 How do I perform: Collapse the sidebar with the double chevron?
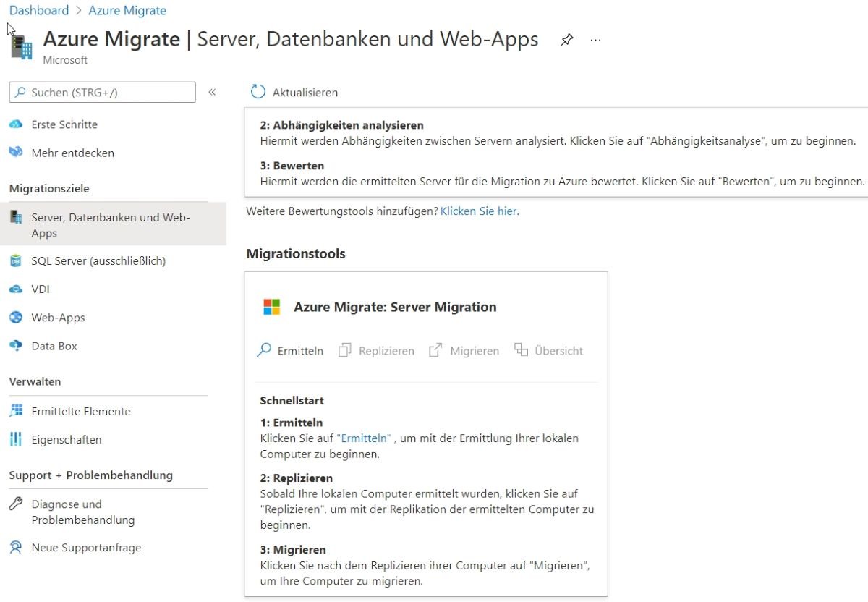212,92
